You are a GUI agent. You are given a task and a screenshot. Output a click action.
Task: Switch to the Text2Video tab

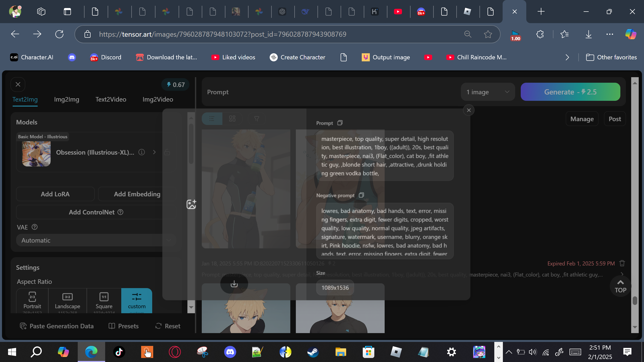[111, 99]
